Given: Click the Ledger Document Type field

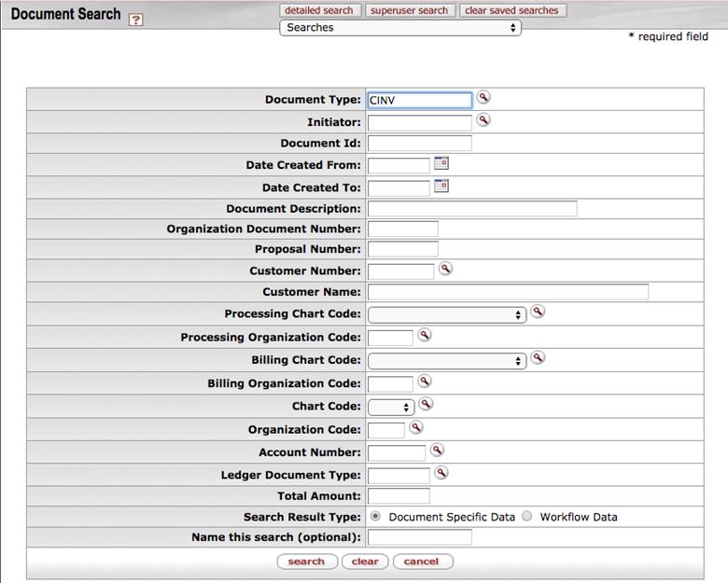Looking at the screenshot, I should 399,476.
